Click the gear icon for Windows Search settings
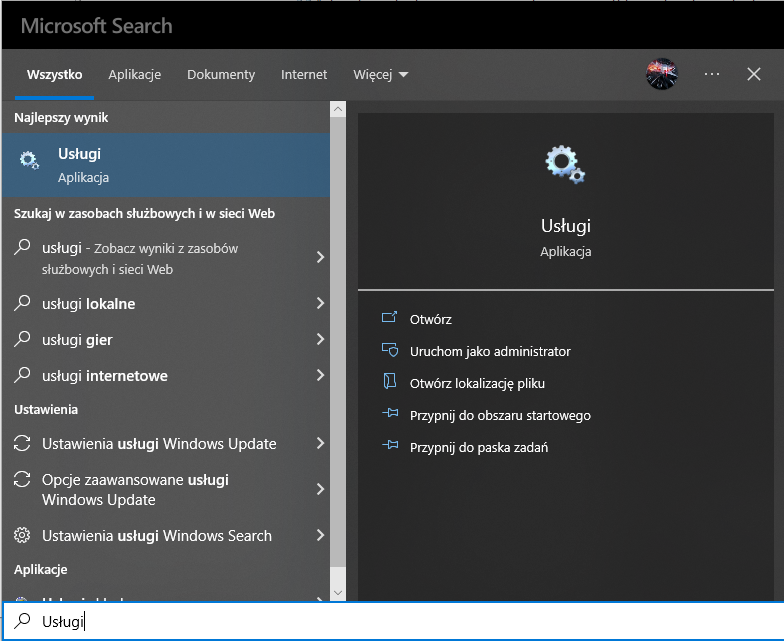784x641 pixels. tap(22, 535)
